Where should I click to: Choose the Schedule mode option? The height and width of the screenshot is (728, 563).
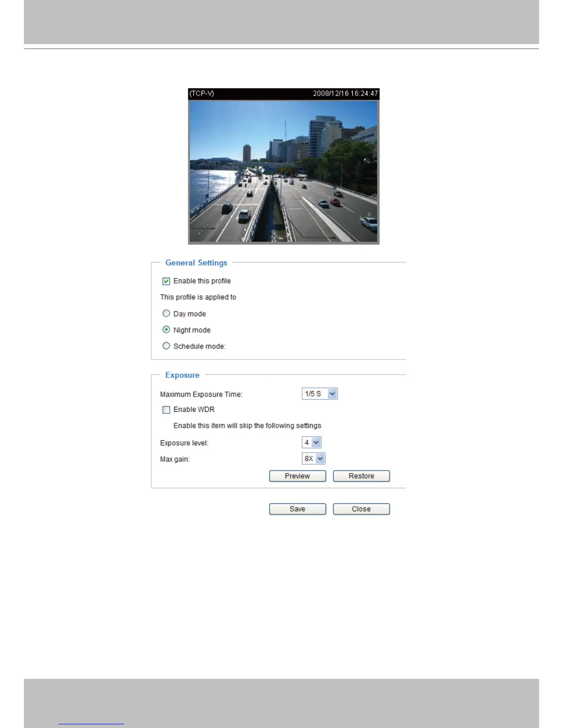(x=166, y=346)
